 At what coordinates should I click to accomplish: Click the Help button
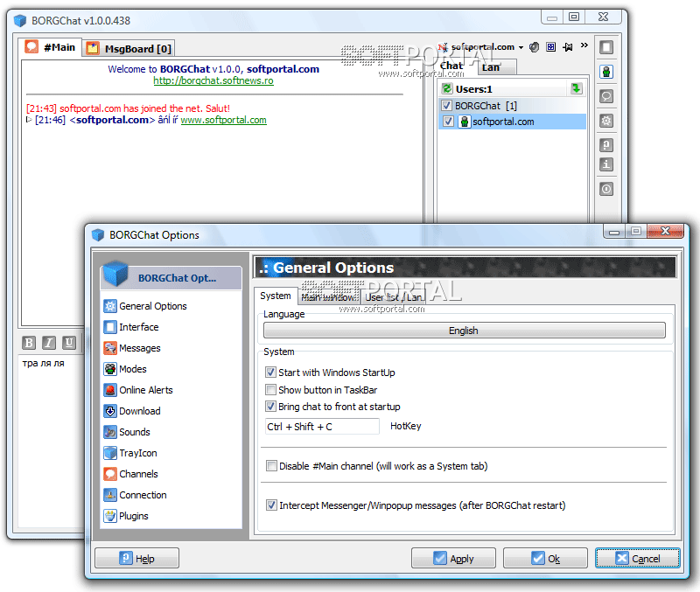click(137, 558)
